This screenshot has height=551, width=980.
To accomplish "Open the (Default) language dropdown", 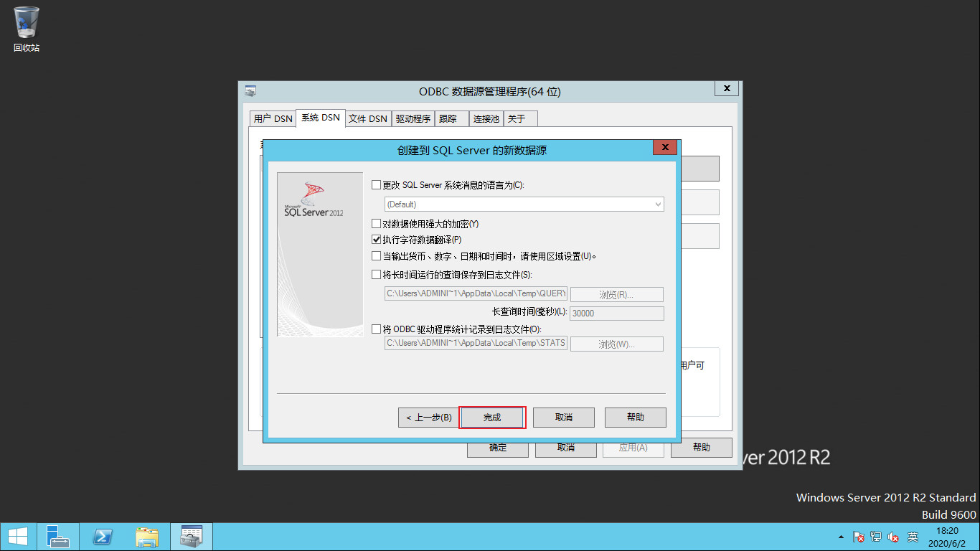I will point(658,204).
